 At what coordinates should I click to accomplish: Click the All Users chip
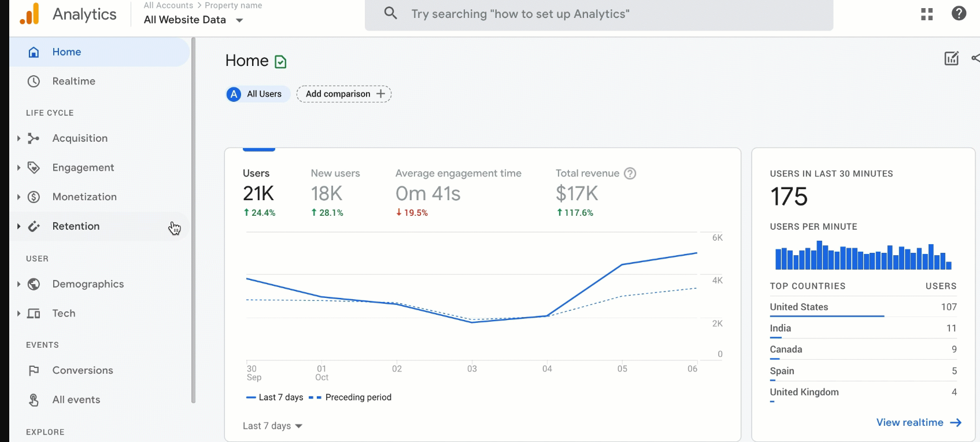(258, 94)
